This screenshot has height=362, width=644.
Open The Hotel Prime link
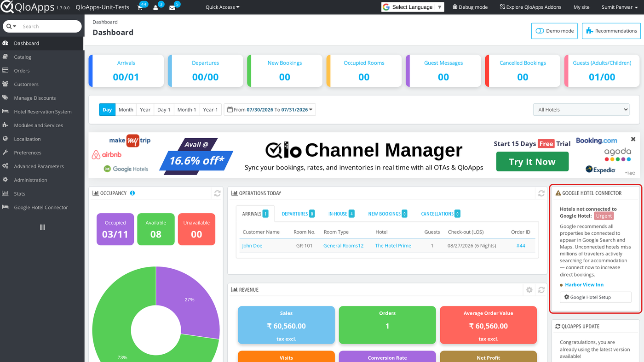(x=393, y=246)
